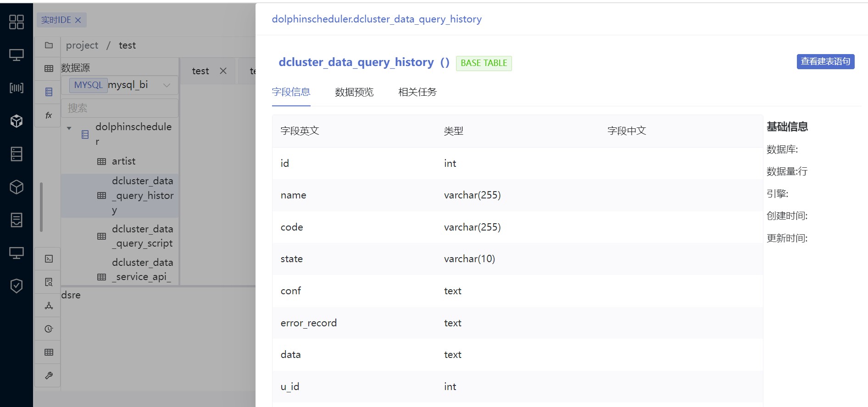Select the dcluster_data_query_script table
This screenshot has width=868, height=407.
tap(142, 236)
